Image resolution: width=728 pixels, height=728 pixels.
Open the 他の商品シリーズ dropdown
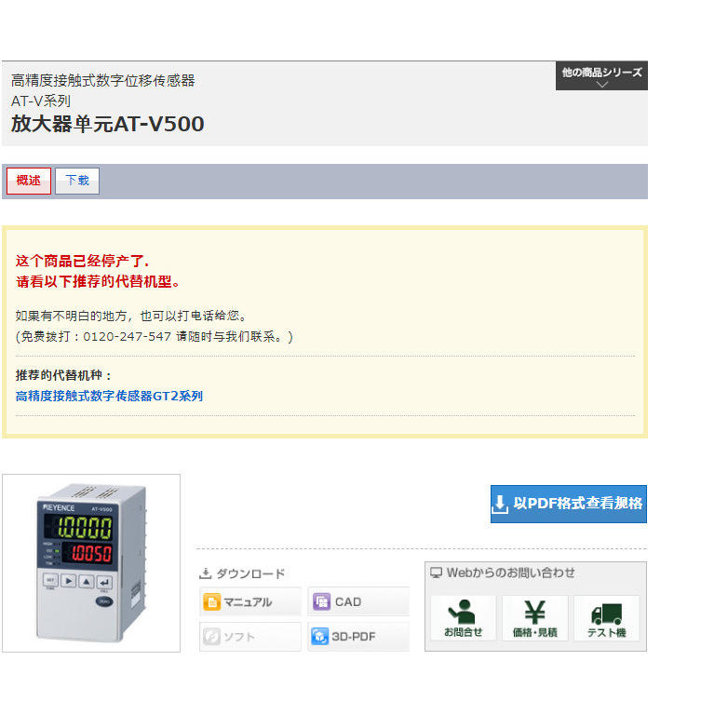point(601,75)
